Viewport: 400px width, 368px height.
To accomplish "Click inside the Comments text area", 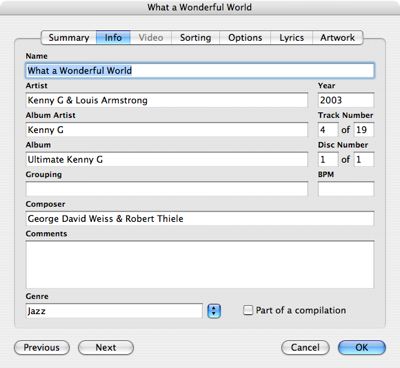I will [x=200, y=265].
